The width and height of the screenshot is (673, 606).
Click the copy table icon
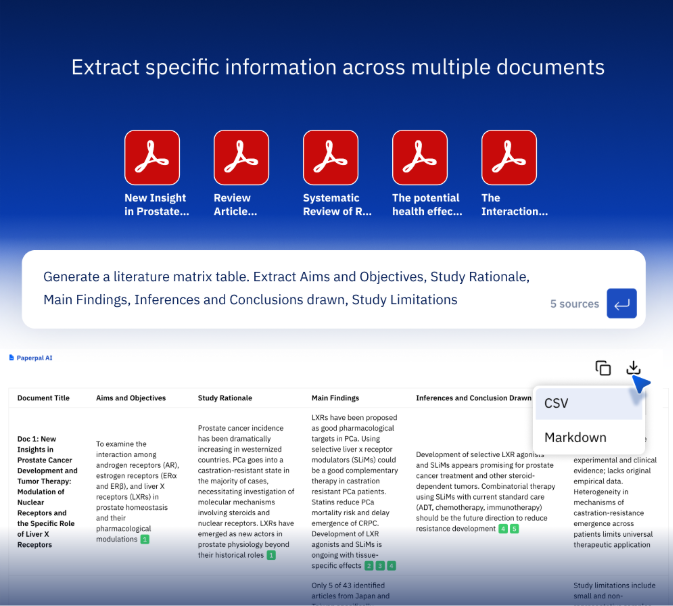[x=603, y=368]
